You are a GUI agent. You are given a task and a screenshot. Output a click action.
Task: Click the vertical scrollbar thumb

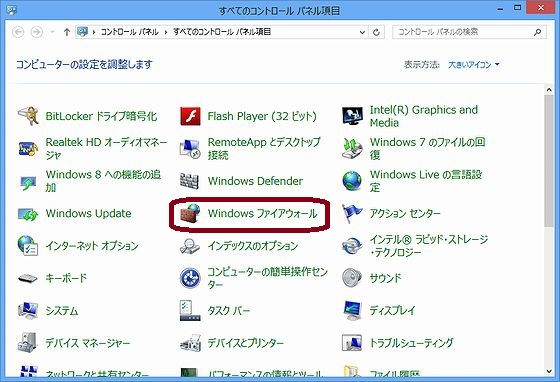pyautogui.click(x=549, y=161)
